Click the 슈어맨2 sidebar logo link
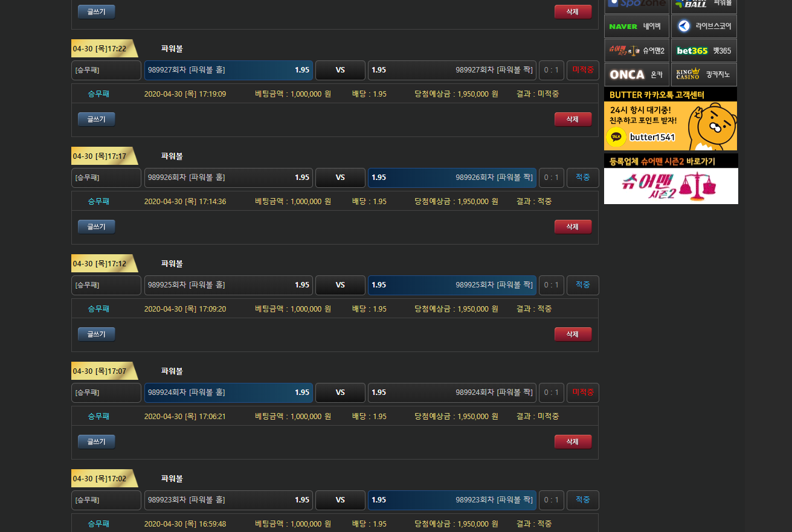 [636, 51]
